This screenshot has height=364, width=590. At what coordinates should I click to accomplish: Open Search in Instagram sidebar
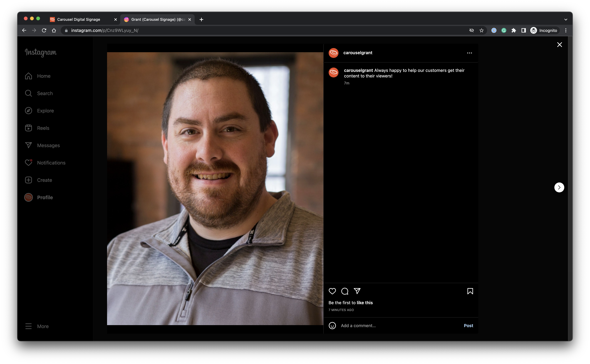[x=39, y=93]
